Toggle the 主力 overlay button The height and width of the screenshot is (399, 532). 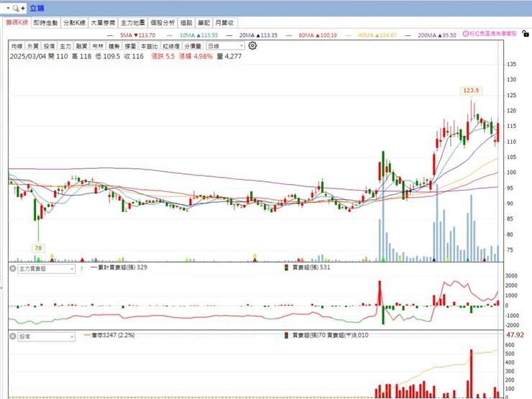[65, 46]
